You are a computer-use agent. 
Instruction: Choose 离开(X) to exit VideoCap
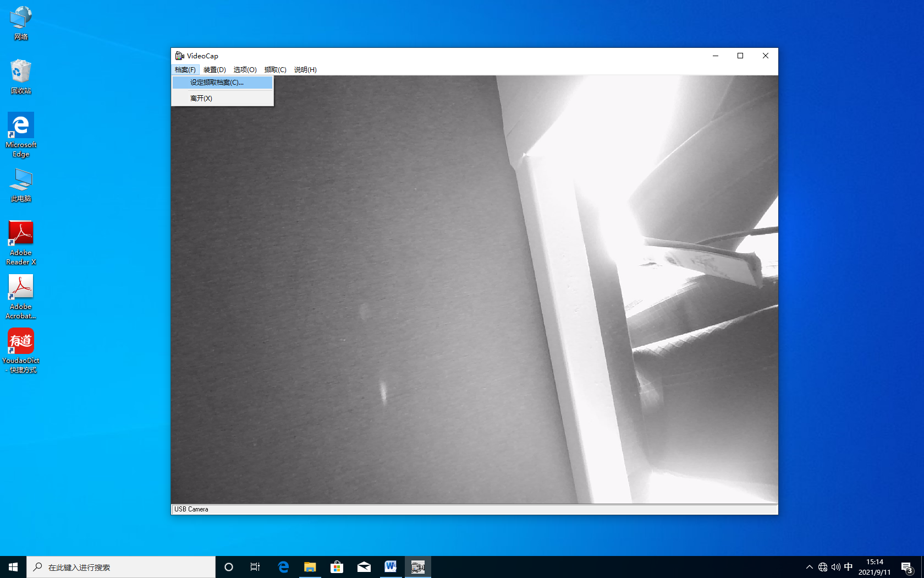coord(222,99)
